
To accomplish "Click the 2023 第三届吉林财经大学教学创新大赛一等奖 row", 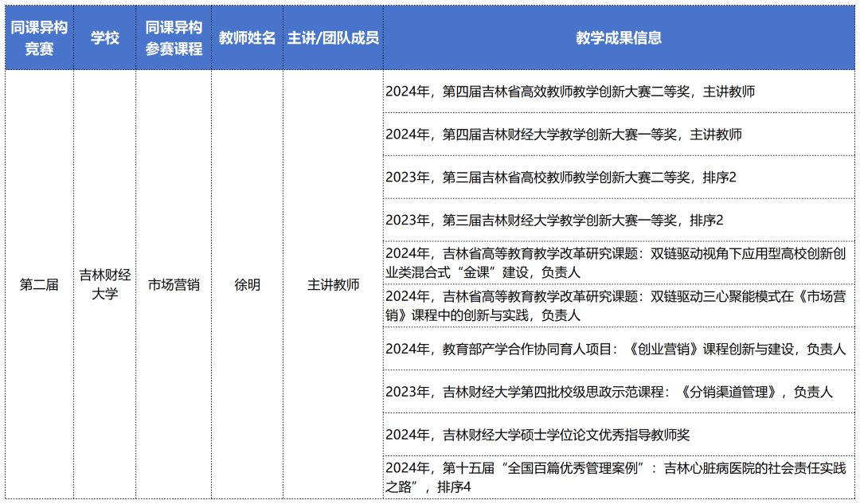I will coord(619,220).
